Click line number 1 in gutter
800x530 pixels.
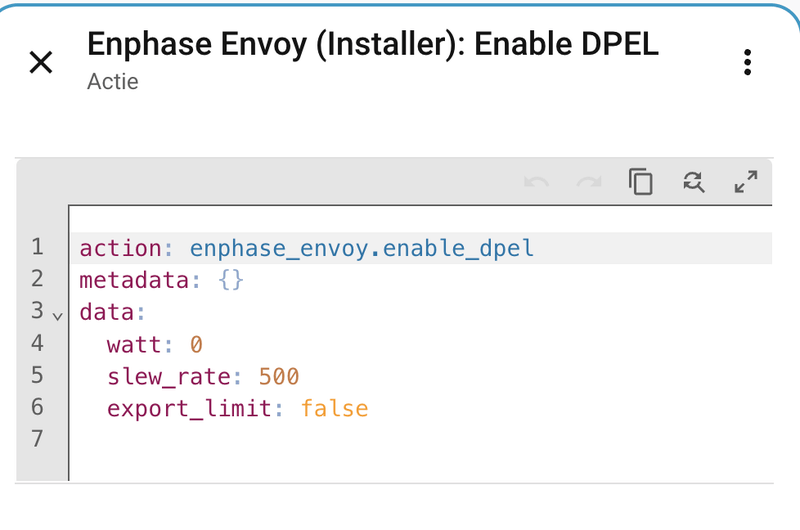pyautogui.click(x=37, y=246)
